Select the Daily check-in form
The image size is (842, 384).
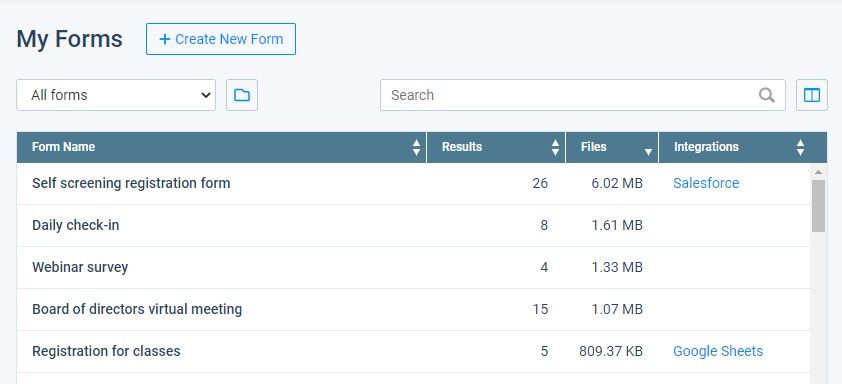76,225
